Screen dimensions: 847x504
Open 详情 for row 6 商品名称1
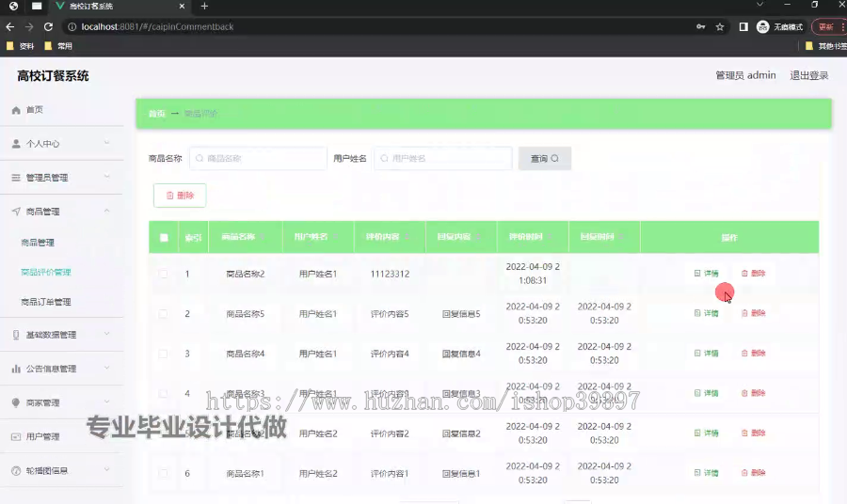pos(706,473)
